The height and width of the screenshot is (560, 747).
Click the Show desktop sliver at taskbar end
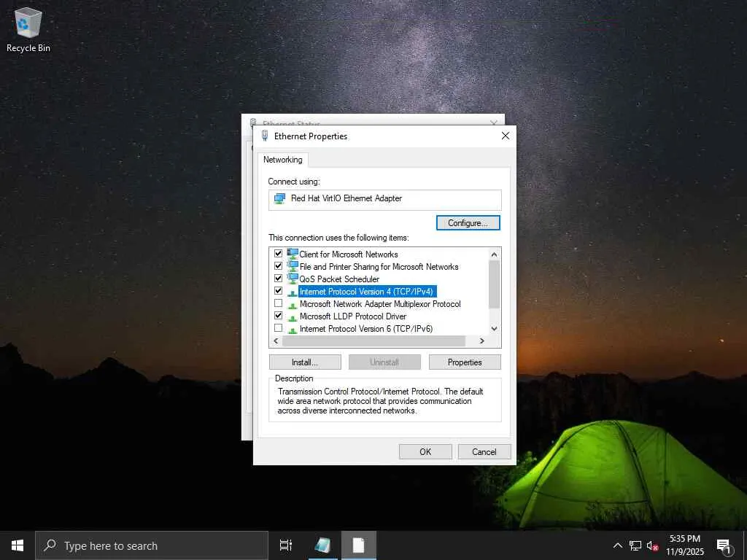pyautogui.click(x=745, y=545)
